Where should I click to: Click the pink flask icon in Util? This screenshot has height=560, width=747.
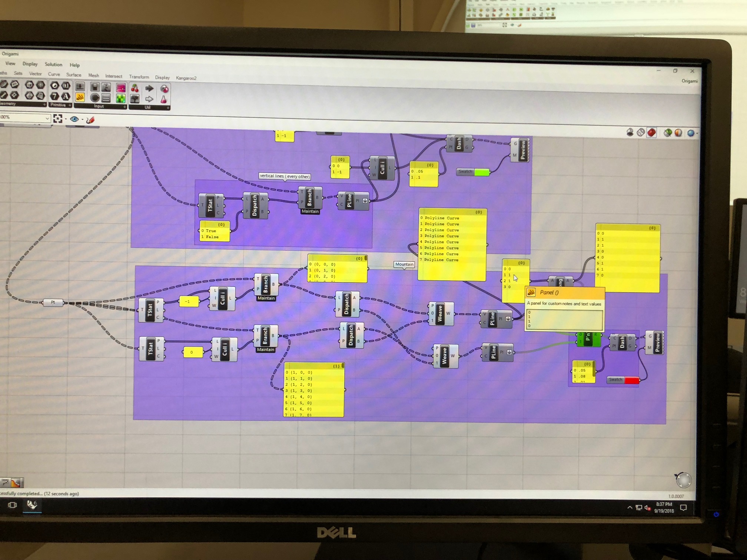[x=163, y=99]
